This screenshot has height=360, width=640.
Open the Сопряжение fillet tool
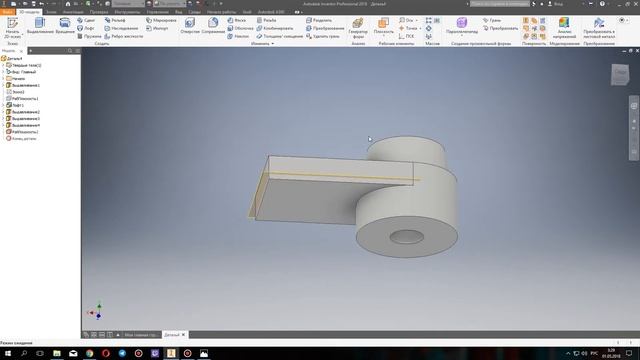click(213, 25)
